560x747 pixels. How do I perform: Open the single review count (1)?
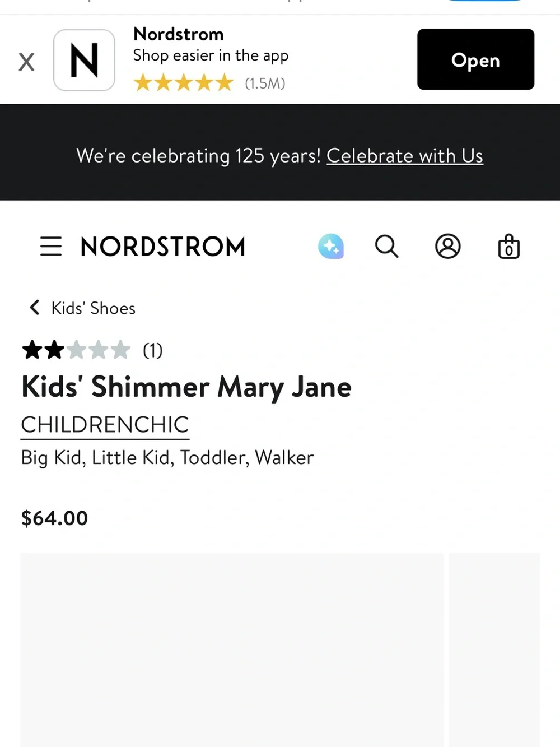(152, 350)
